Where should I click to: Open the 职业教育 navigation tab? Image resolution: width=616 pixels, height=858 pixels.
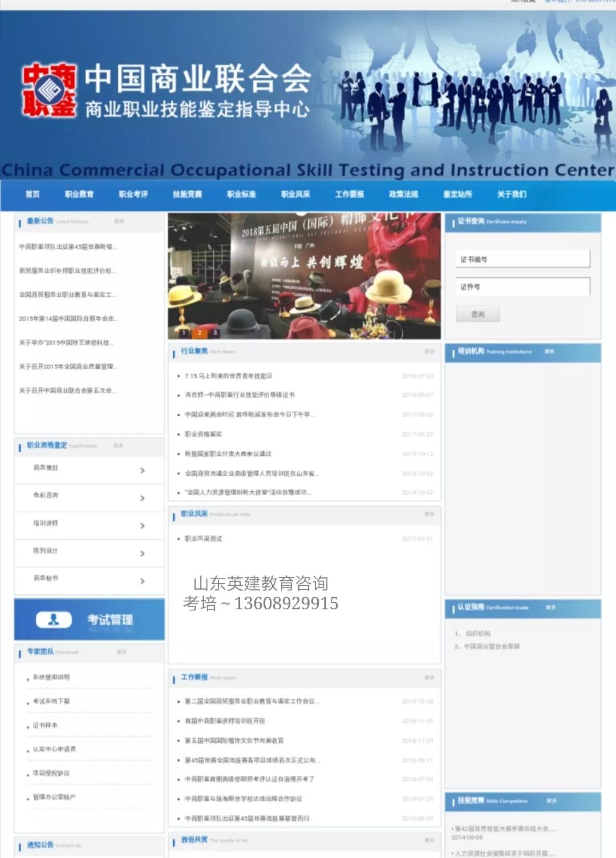[x=80, y=195]
